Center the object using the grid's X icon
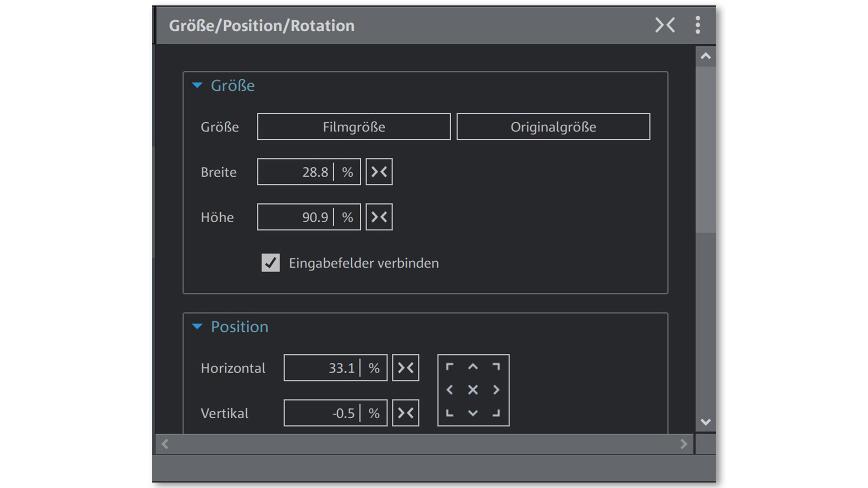Viewport: 868px width, 488px height. pyautogui.click(x=473, y=390)
